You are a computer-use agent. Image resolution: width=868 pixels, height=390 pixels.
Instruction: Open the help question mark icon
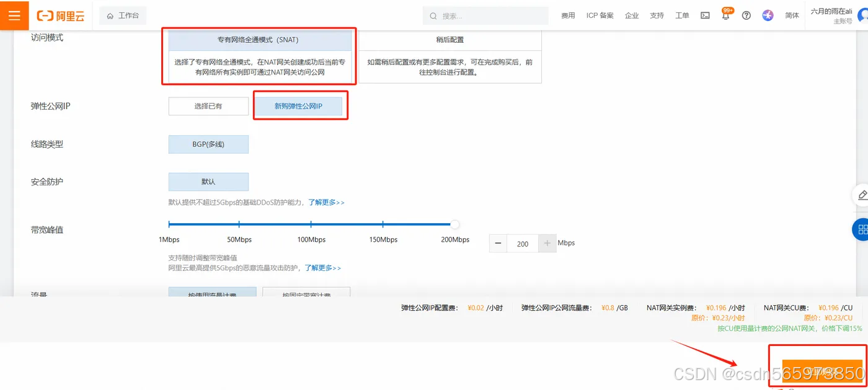tap(746, 16)
